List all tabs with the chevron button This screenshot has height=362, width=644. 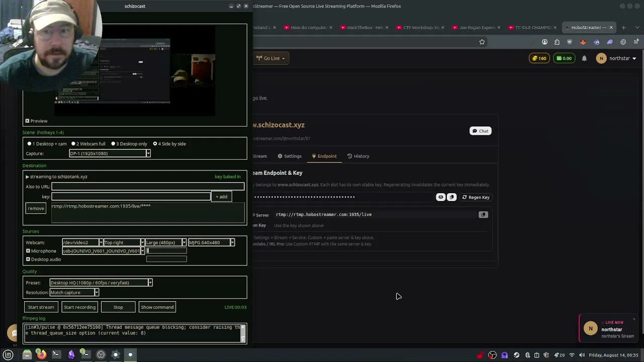click(x=636, y=28)
